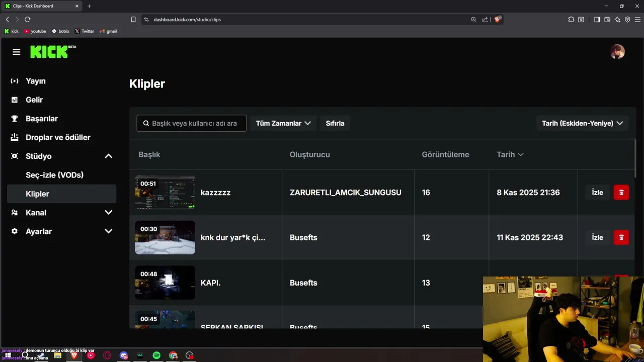644x362 pixels.
Task: Open the browser main menu
Action: (637, 20)
